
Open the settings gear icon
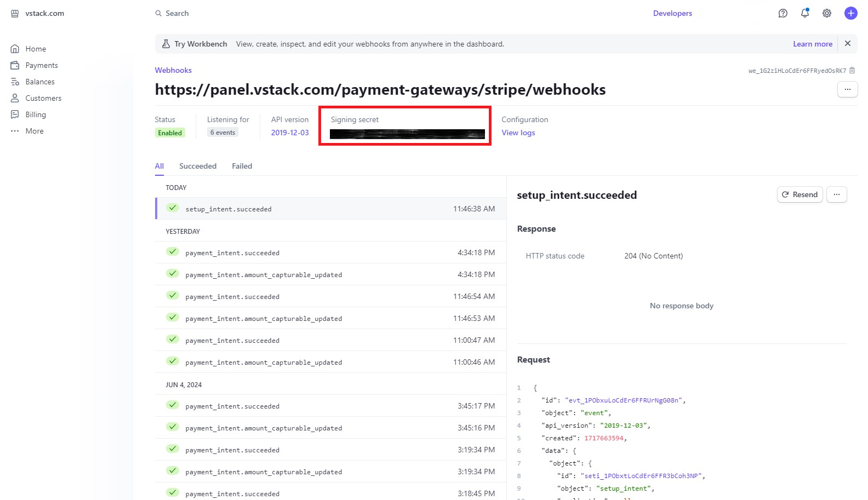(x=826, y=13)
